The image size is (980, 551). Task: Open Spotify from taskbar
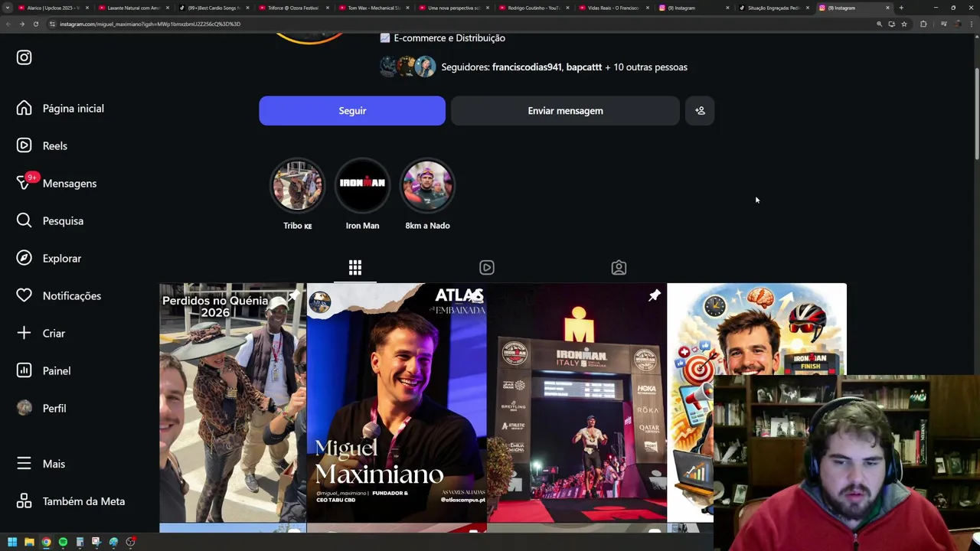63,542
